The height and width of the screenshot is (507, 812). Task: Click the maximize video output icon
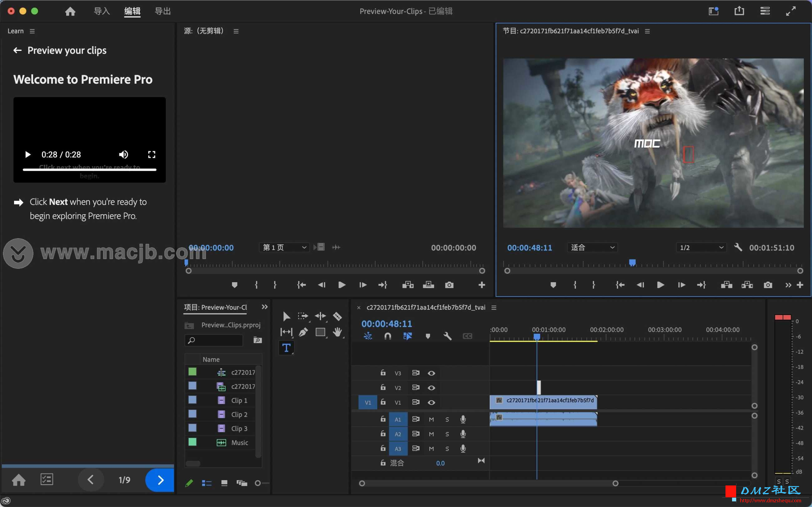click(791, 11)
